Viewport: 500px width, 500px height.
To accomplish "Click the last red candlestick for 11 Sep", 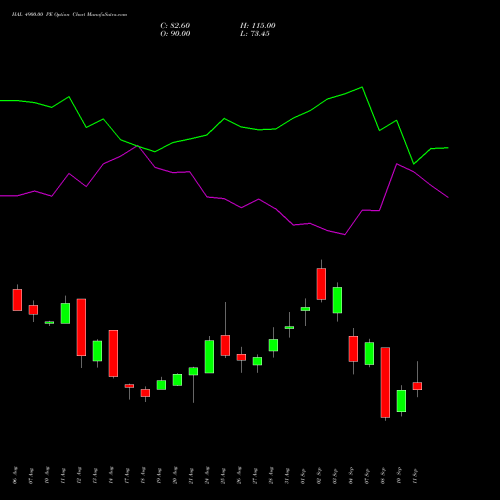I will [x=417, y=386].
